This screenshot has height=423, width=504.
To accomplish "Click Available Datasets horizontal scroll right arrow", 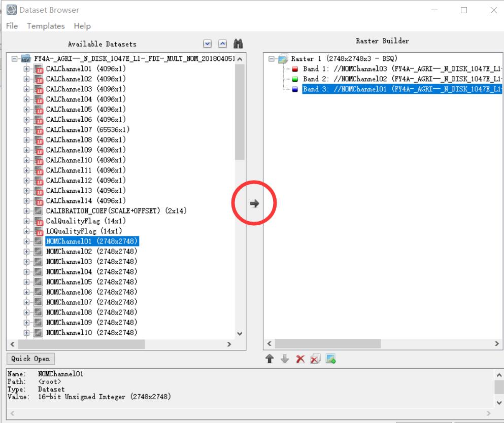I will click(229, 344).
